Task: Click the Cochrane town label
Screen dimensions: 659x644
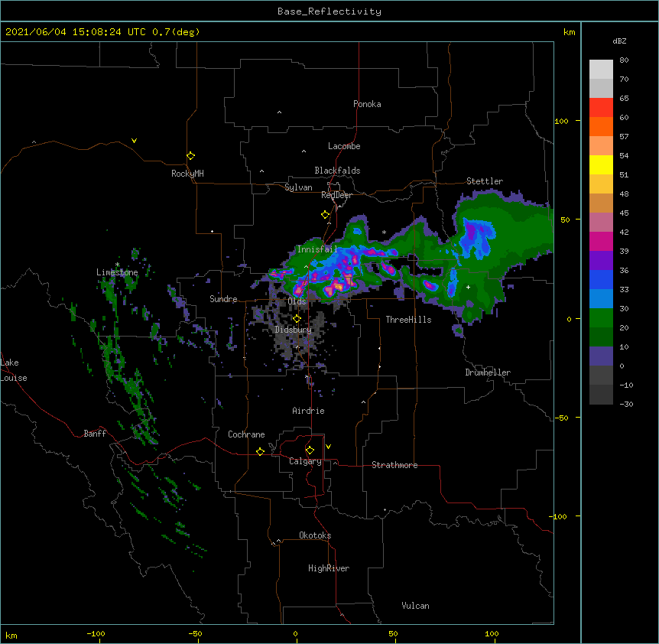Action: pyautogui.click(x=246, y=434)
